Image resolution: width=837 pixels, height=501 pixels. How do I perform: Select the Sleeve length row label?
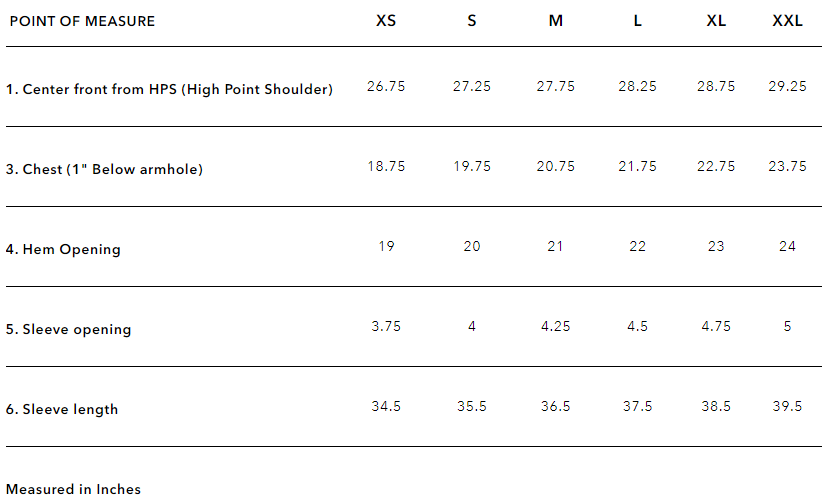(62, 409)
